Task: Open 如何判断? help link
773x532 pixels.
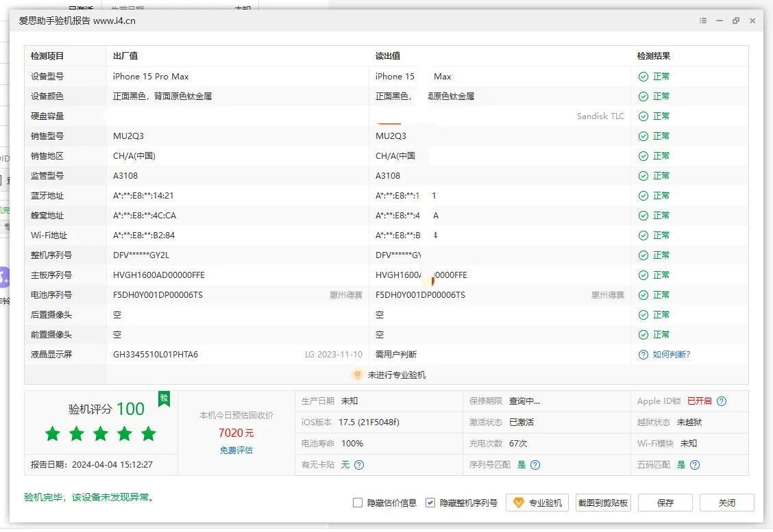Action: [x=672, y=355]
